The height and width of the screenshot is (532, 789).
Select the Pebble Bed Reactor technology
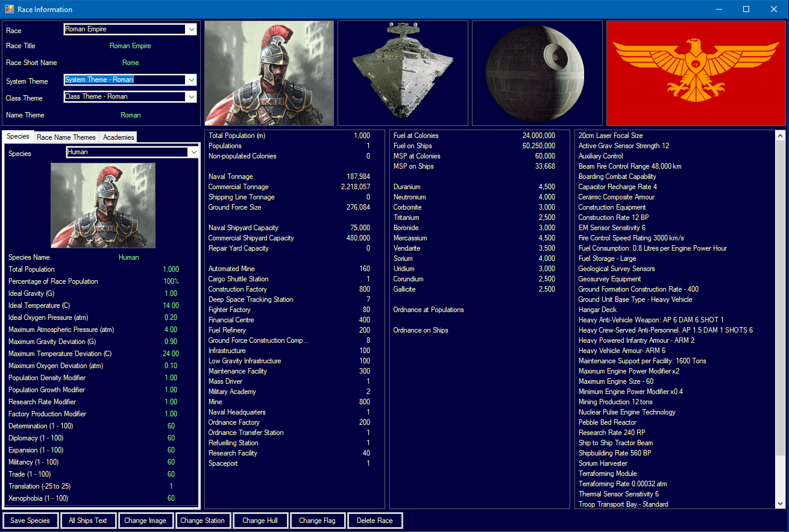[x=608, y=422]
